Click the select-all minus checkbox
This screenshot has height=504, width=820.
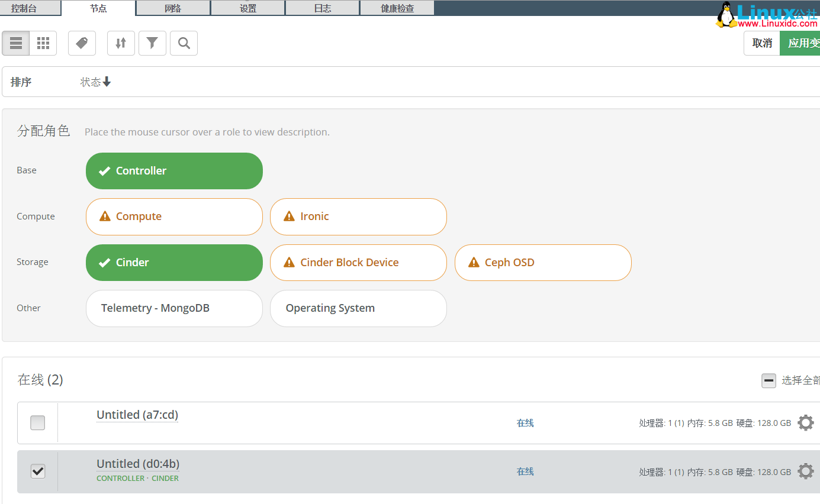[x=768, y=380]
